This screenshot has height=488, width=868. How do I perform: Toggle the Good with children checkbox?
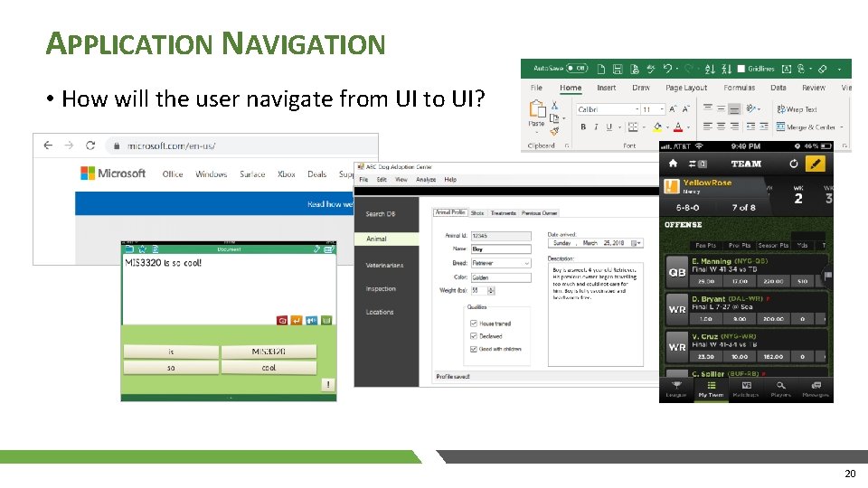[473, 349]
